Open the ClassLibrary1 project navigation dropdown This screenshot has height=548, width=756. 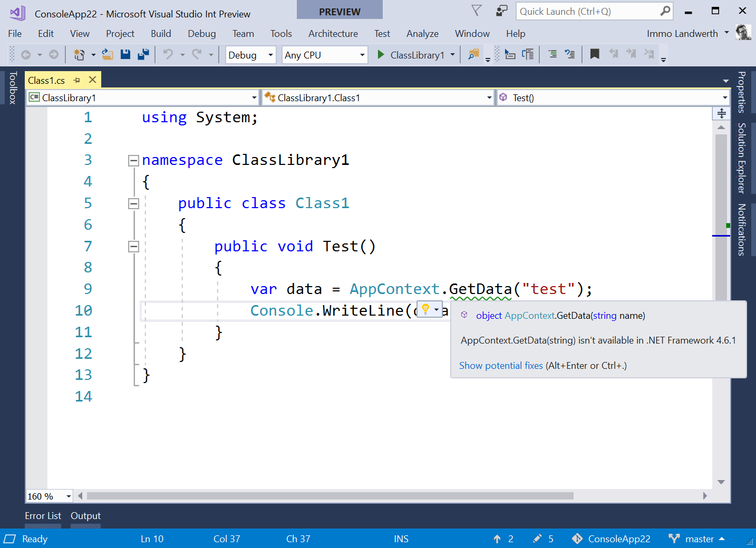coord(254,97)
